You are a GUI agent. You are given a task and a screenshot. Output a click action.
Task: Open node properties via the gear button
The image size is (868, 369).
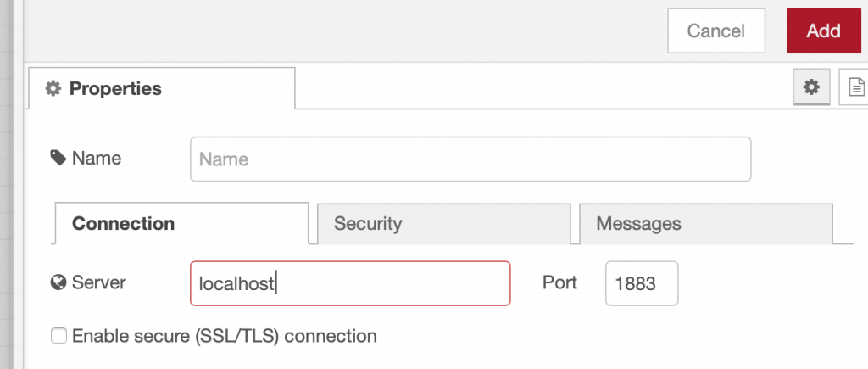pyautogui.click(x=811, y=87)
